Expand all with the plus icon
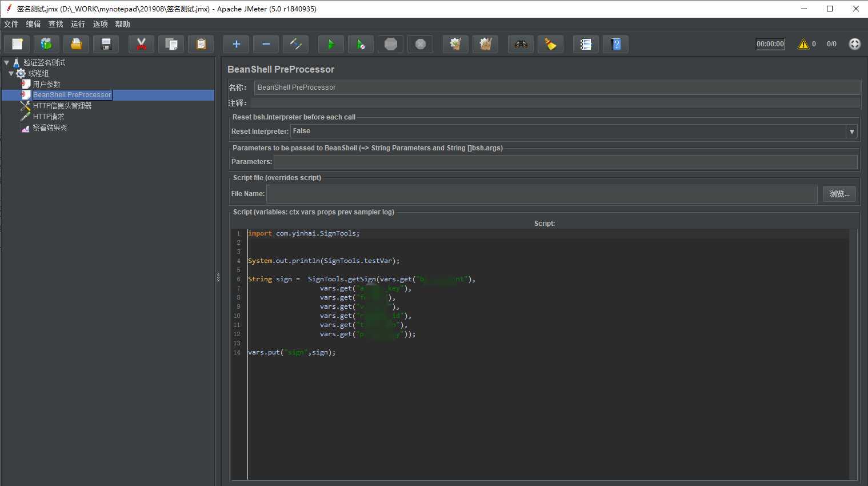This screenshot has height=486, width=868. (236, 44)
